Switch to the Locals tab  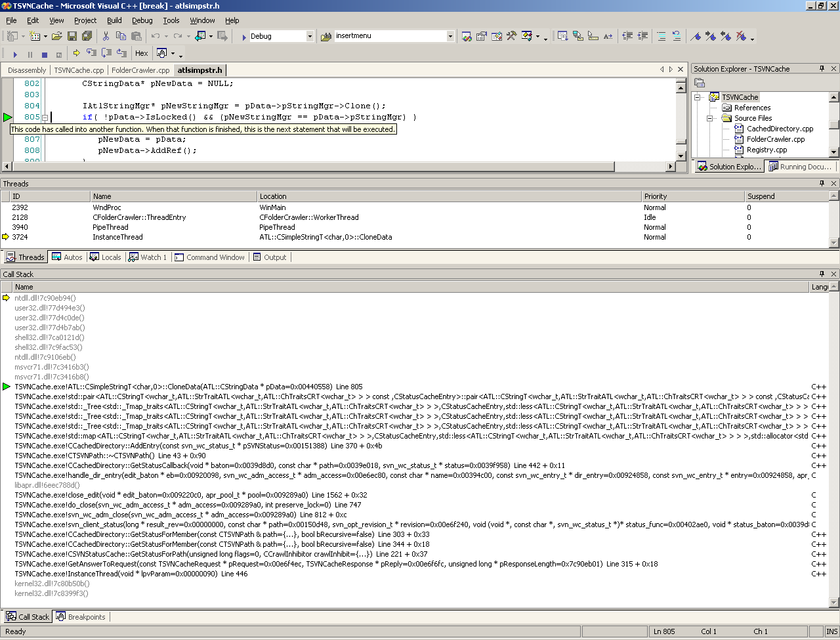point(105,257)
